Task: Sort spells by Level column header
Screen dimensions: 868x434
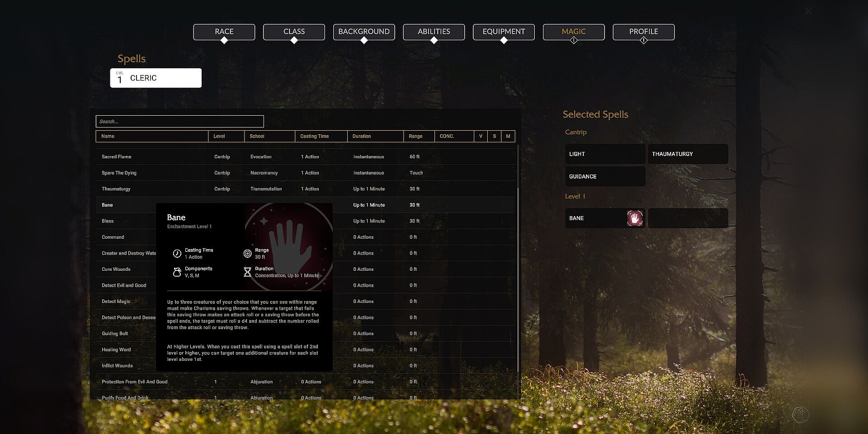Action: 226,136
